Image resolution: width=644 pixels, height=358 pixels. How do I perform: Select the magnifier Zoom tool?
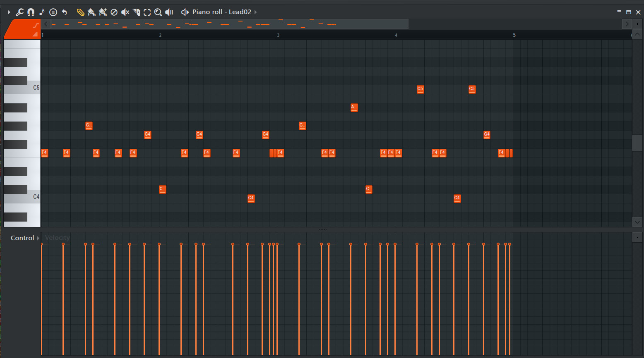tap(158, 12)
